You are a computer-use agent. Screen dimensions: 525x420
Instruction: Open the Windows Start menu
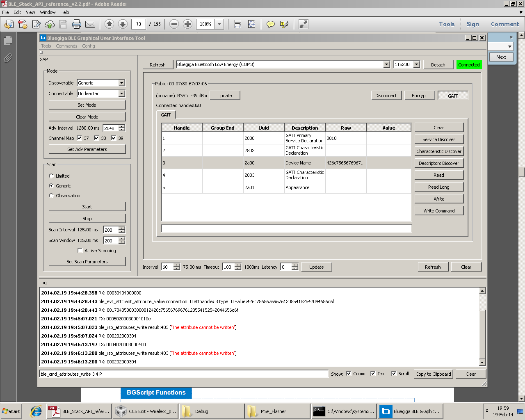pyautogui.click(x=11, y=411)
